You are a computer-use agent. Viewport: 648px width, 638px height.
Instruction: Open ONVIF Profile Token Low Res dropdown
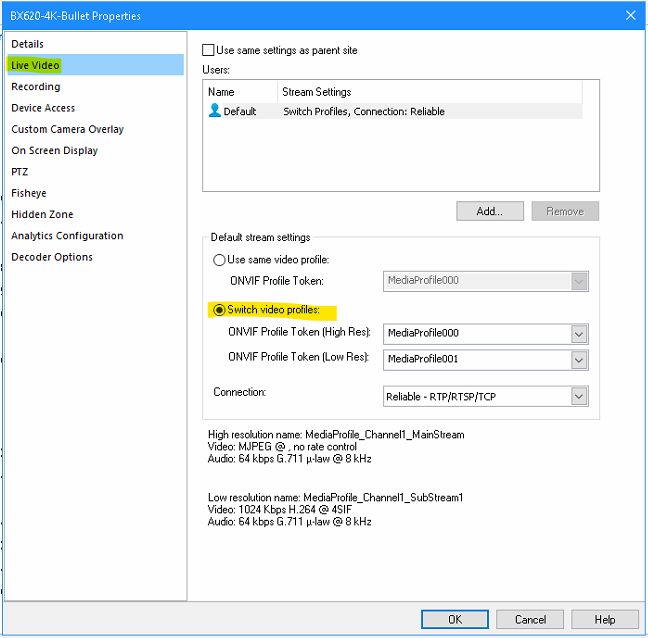click(579, 360)
